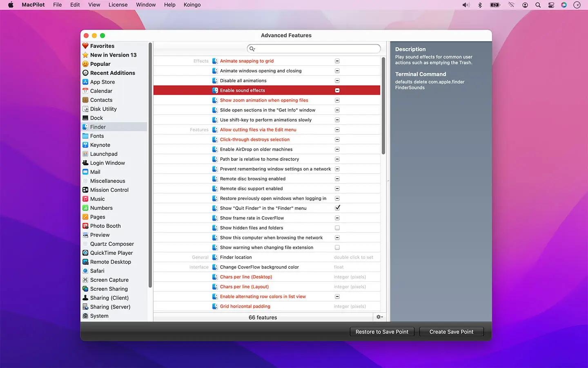Click the Spotlight search icon in menu bar
The image size is (588, 368).
pos(538,5)
